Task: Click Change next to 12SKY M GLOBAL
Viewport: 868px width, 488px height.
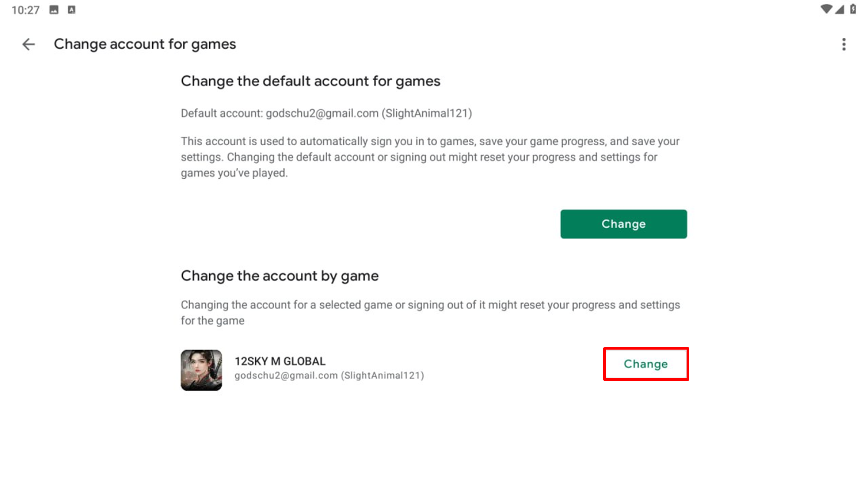Action: tap(646, 364)
